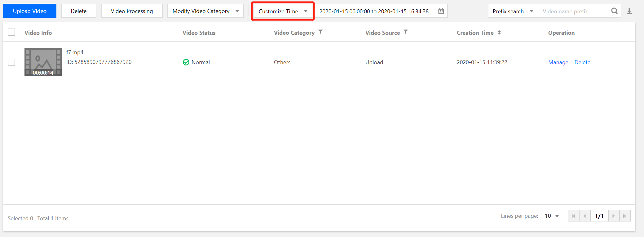Click the Operation column header

pos(561,33)
